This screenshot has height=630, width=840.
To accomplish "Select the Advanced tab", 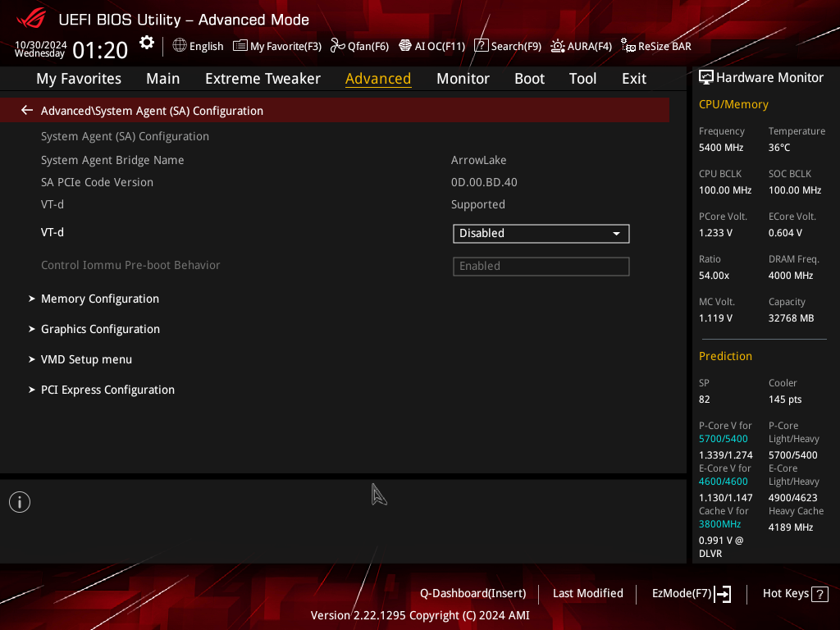I will (378, 79).
